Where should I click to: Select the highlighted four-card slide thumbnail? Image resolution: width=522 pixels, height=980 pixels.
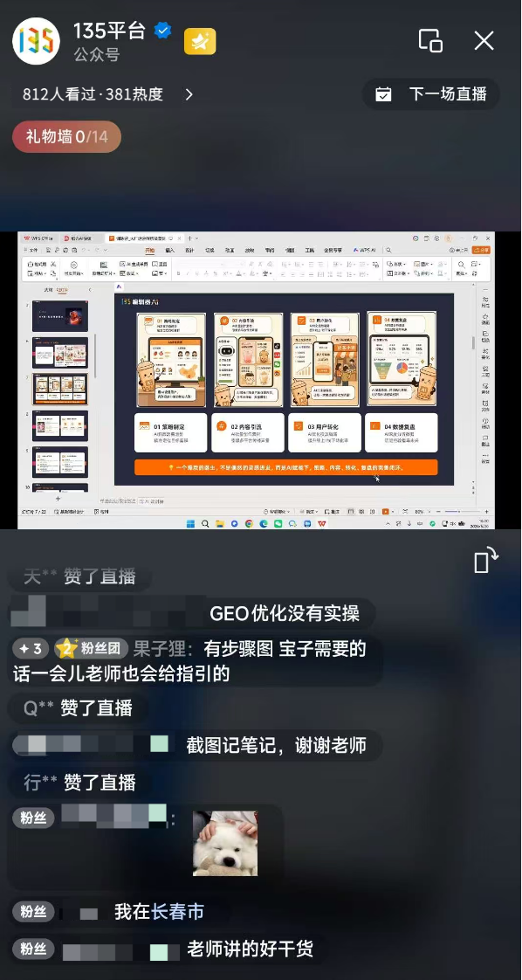click(x=60, y=390)
